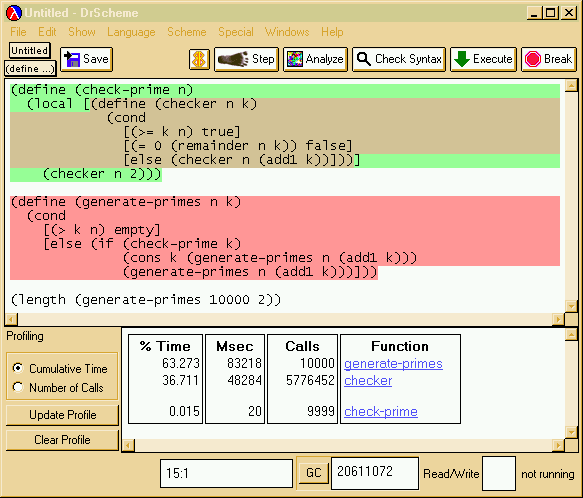Click the horizontal scrollbar of the editor
Screen dimensions: 583x498
click(285, 319)
